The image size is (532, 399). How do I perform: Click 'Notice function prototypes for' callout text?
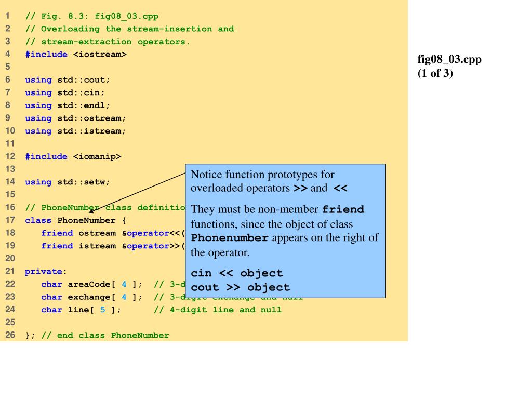click(x=262, y=175)
